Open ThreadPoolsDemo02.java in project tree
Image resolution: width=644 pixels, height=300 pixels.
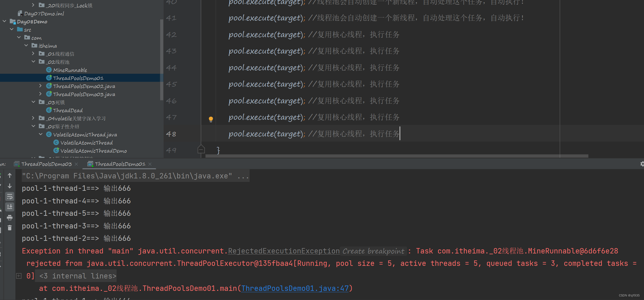coord(84,86)
